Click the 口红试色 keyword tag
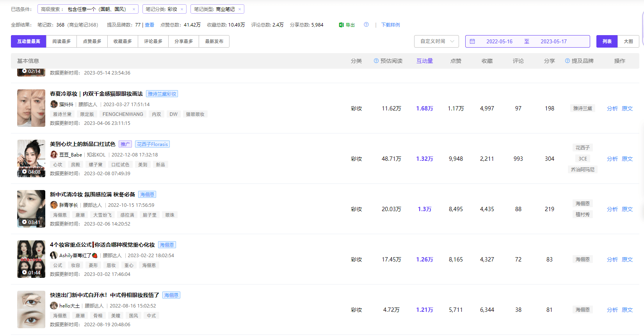Screen dimensions: 644x336 [120, 165]
